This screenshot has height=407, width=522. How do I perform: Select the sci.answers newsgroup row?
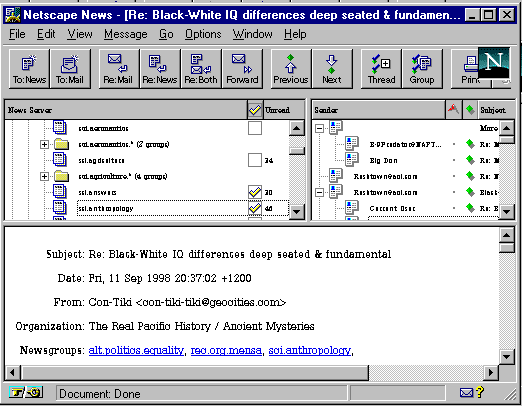point(183,192)
